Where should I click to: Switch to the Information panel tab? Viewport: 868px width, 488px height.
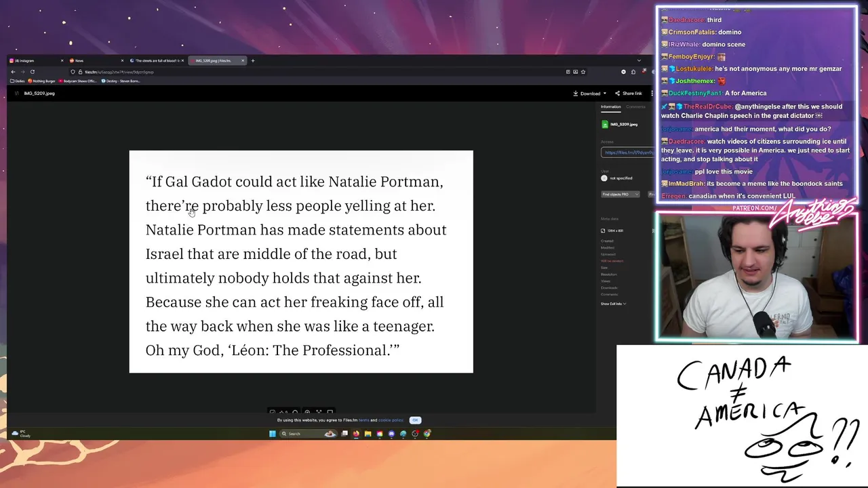tap(610, 107)
